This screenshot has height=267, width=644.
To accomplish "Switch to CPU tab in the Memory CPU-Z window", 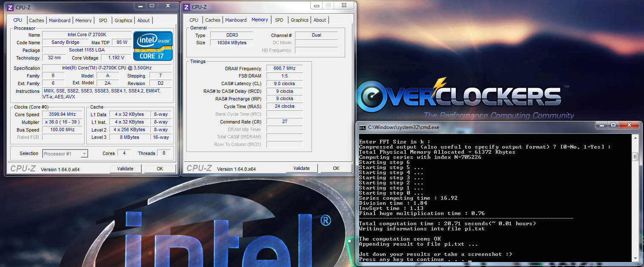I will (194, 20).
